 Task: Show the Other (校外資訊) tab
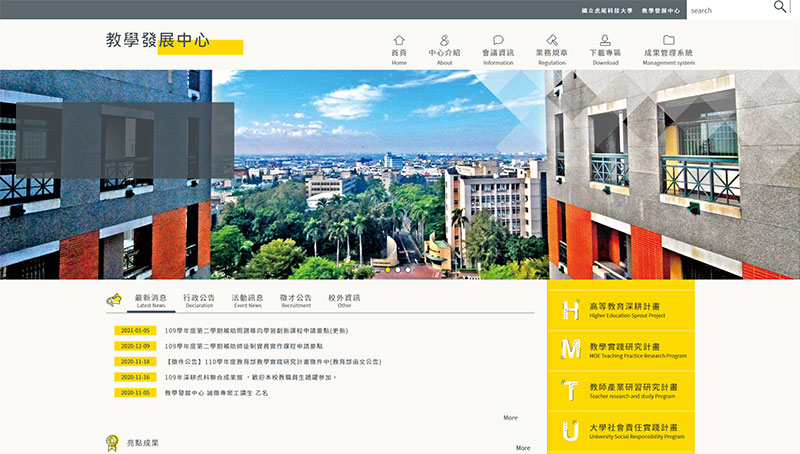tap(343, 301)
